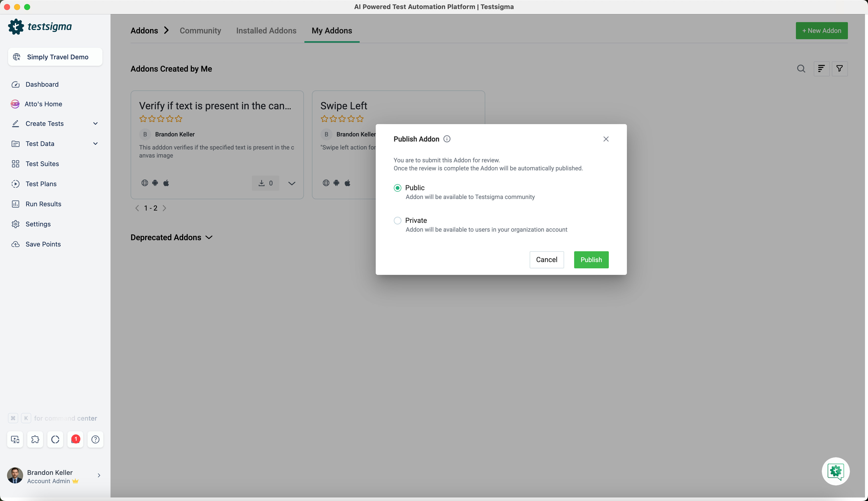
Task: Open the search icon near Addons Created by Me
Action: coord(801,69)
